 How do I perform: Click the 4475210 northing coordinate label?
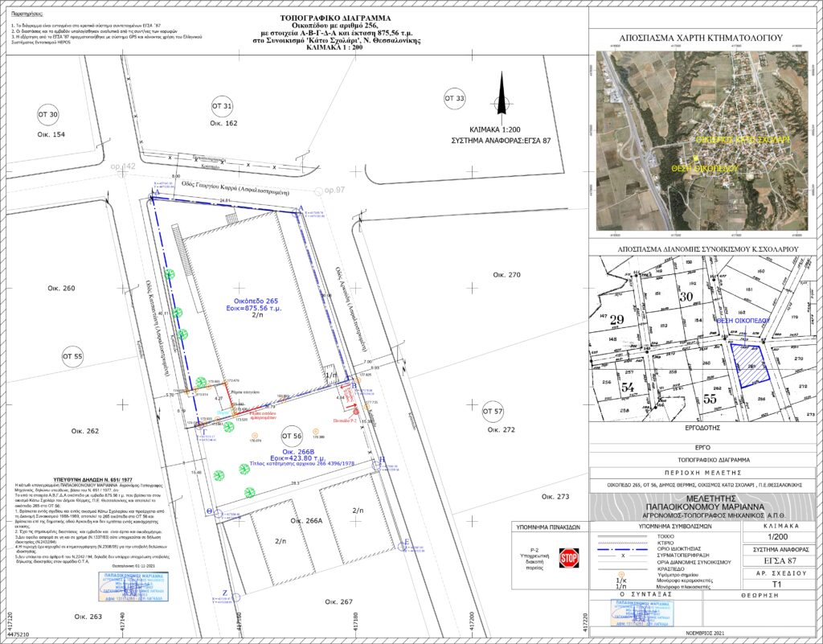[18, 634]
